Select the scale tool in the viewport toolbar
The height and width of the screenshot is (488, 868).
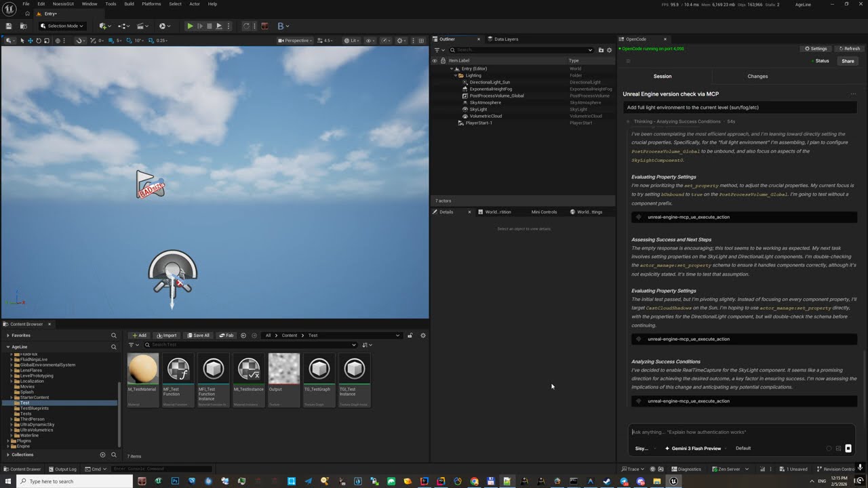click(x=46, y=41)
